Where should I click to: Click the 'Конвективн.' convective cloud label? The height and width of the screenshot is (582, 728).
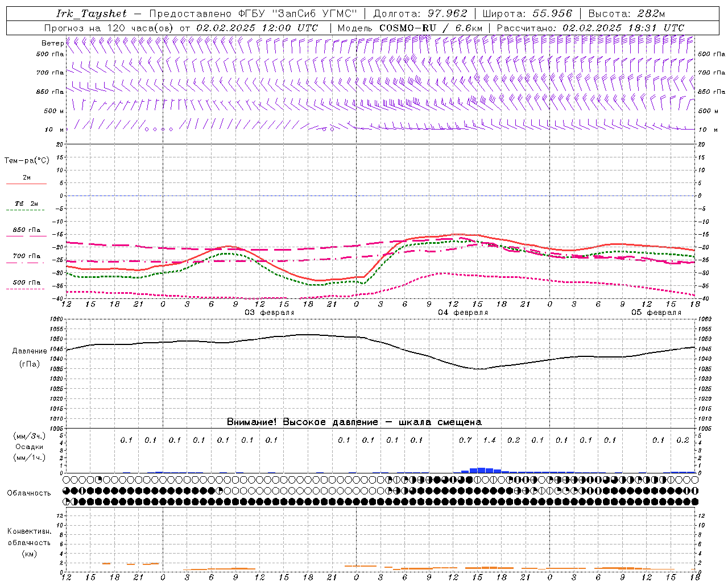(29, 531)
